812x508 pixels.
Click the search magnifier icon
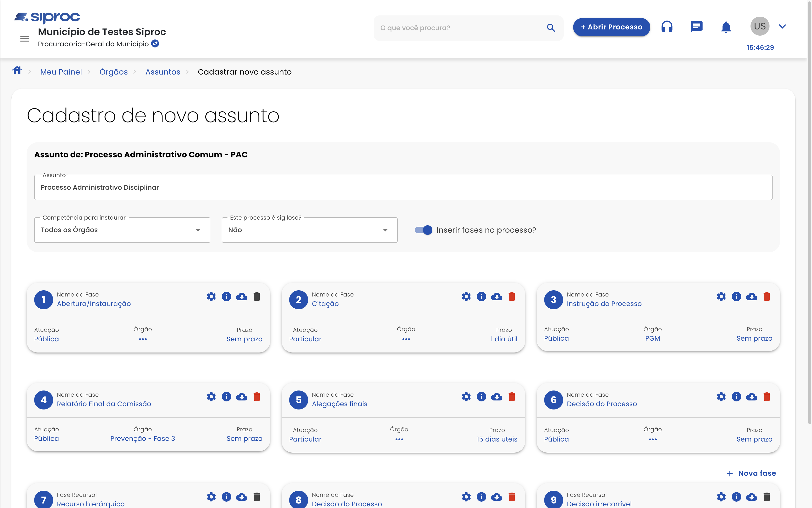[551, 28]
